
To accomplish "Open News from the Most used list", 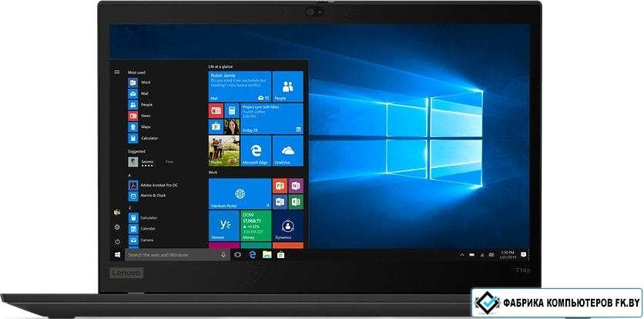I will 139,116.
